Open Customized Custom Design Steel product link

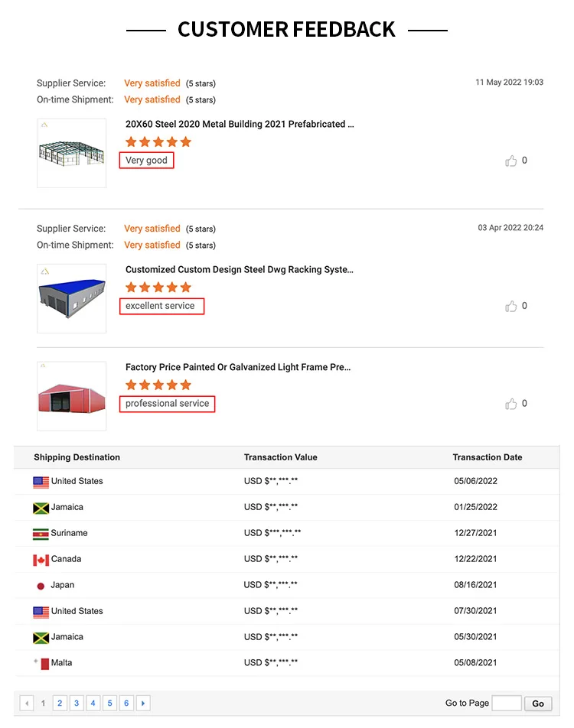(x=239, y=269)
